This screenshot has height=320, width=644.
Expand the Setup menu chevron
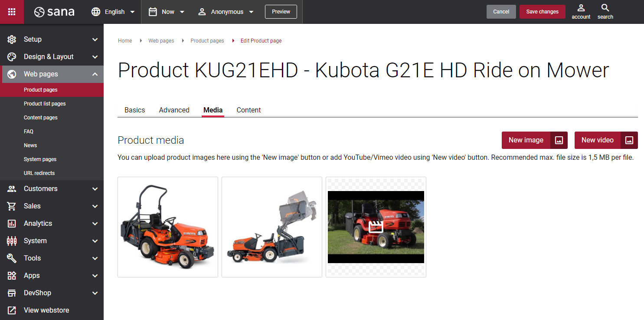click(95, 40)
